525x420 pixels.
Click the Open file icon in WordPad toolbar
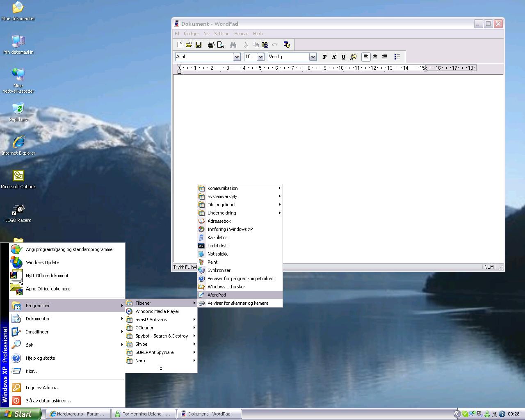189,45
